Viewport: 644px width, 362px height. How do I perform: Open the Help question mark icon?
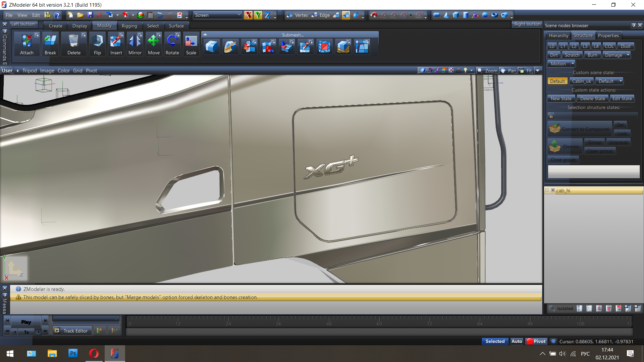point(57,15)
